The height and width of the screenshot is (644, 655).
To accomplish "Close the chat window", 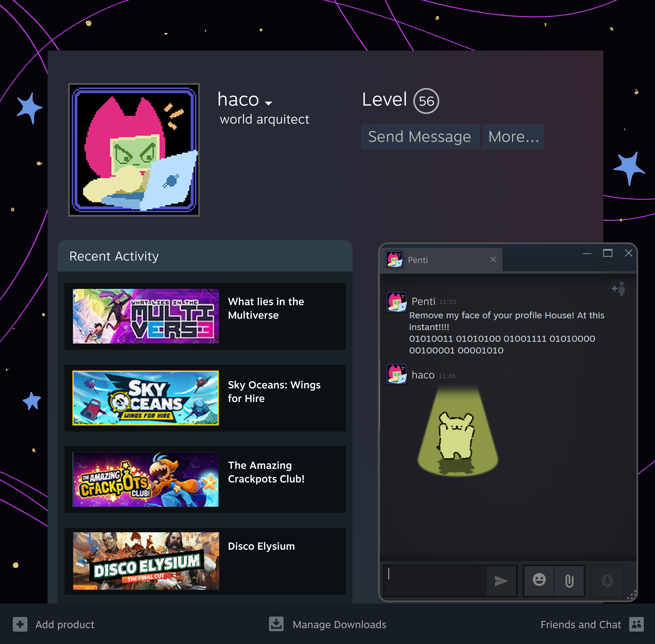I will tap(628, 253).
